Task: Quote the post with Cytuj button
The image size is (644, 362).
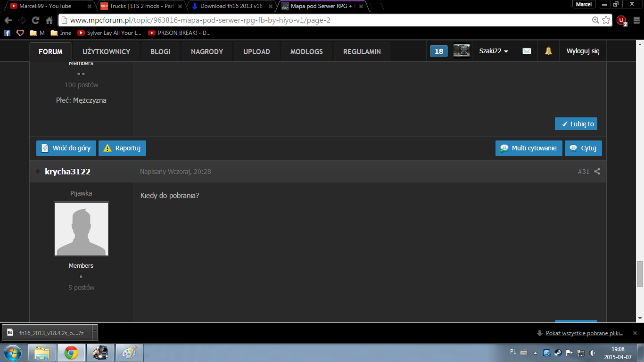Action: [x=583, y=148]
